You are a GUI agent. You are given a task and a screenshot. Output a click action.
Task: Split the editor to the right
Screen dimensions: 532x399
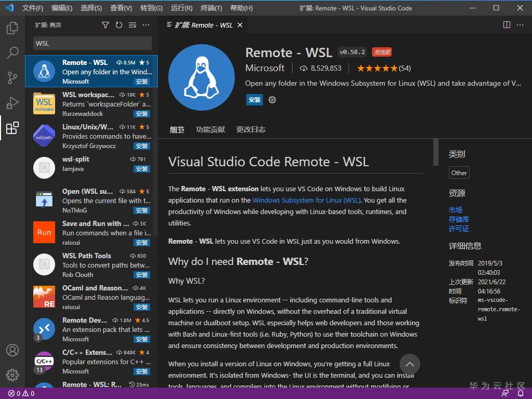[x=507, y=25]
